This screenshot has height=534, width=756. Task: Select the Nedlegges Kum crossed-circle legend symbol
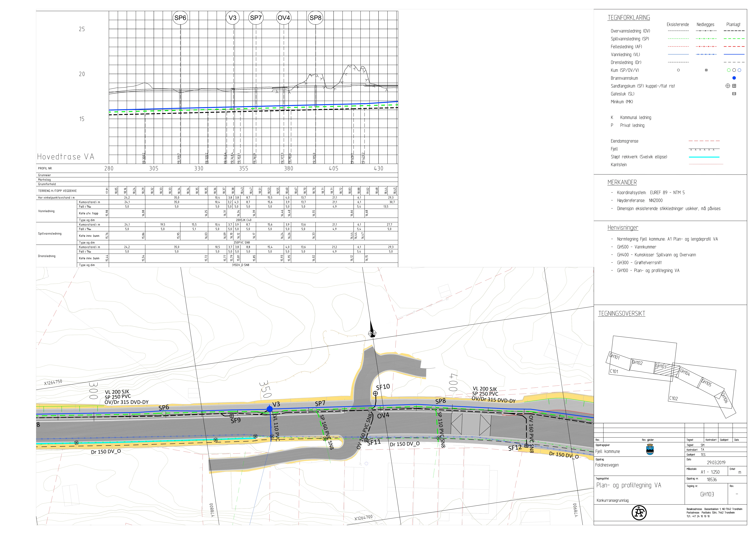706,70
